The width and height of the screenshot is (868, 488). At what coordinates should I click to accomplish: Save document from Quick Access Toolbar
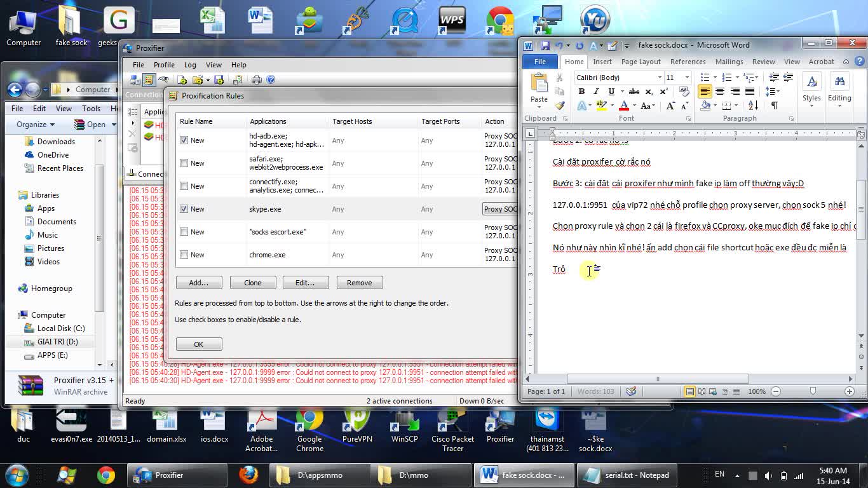coord(545,45)
